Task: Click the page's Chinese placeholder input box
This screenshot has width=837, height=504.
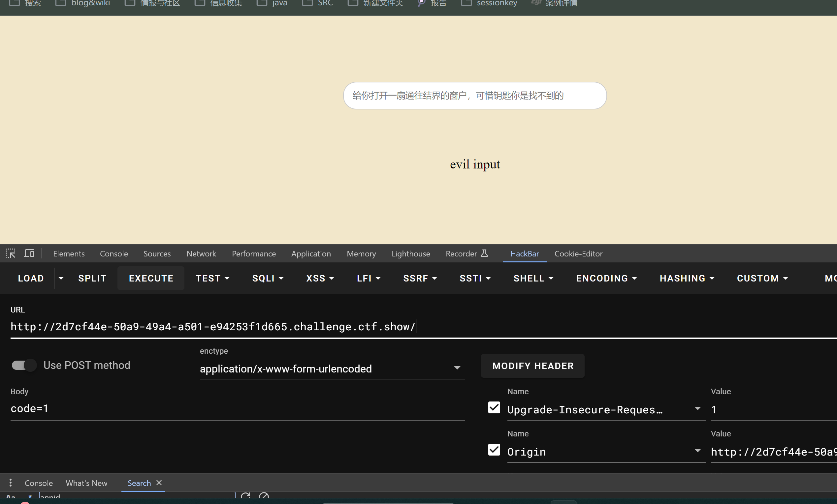Action: 475,96
